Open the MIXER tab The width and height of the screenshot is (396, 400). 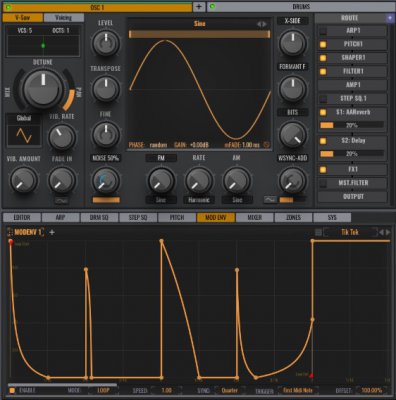pos(255,218)
